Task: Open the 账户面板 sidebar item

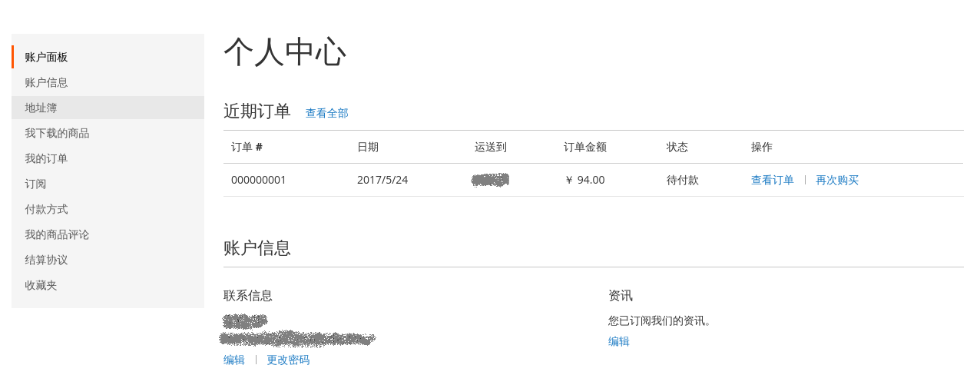Action: point(108,57)
